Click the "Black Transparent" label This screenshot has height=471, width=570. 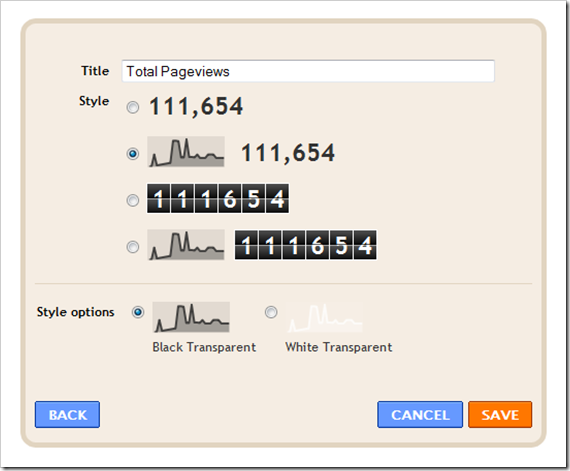pyautogui.click(x=204, y=347)
